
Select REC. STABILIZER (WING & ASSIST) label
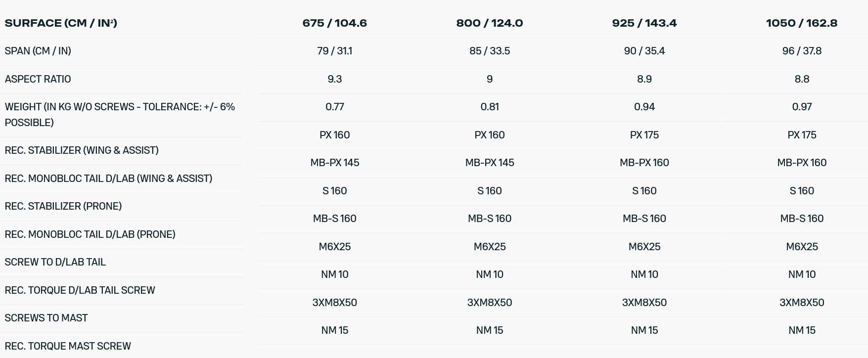pyautogui.click(x=82, y=150)
